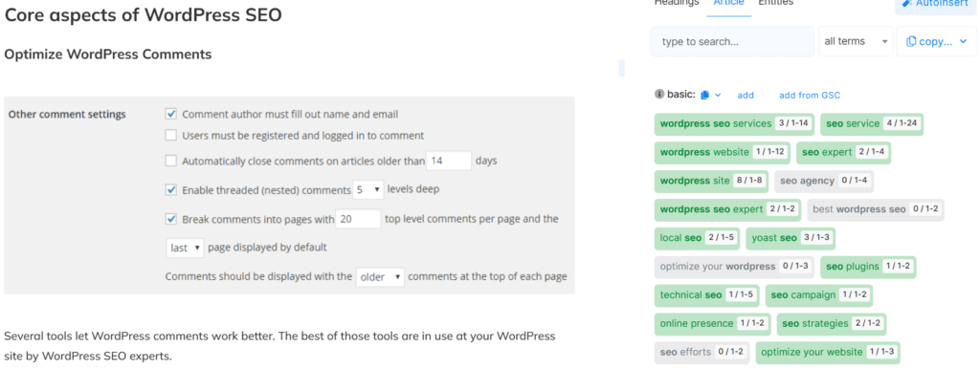
Task: Click the 'type to search' field
Action: coord(732,41)
